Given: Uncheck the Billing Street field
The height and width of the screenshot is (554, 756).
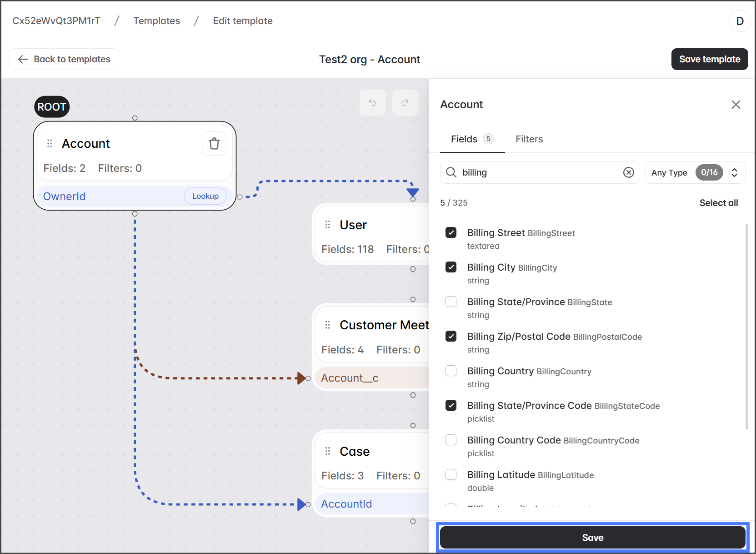Looking at the screenshot, I should tap(451, 233).
